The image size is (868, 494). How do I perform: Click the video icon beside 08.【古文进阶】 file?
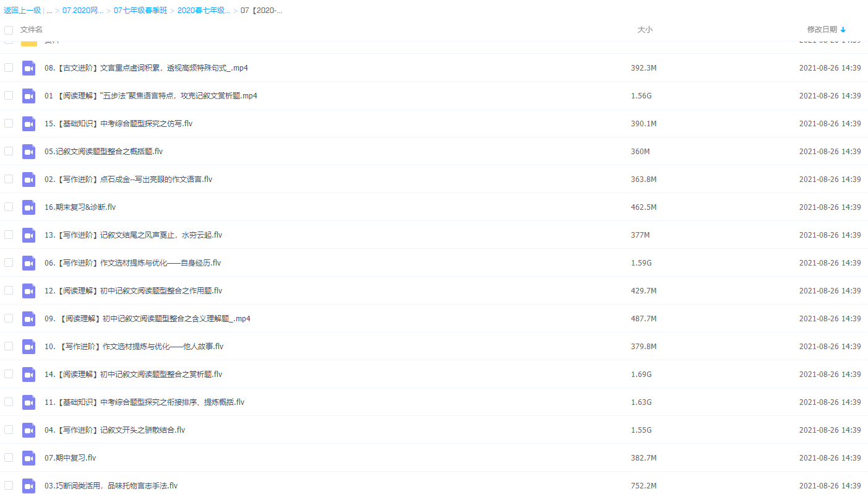pos(28,67)
